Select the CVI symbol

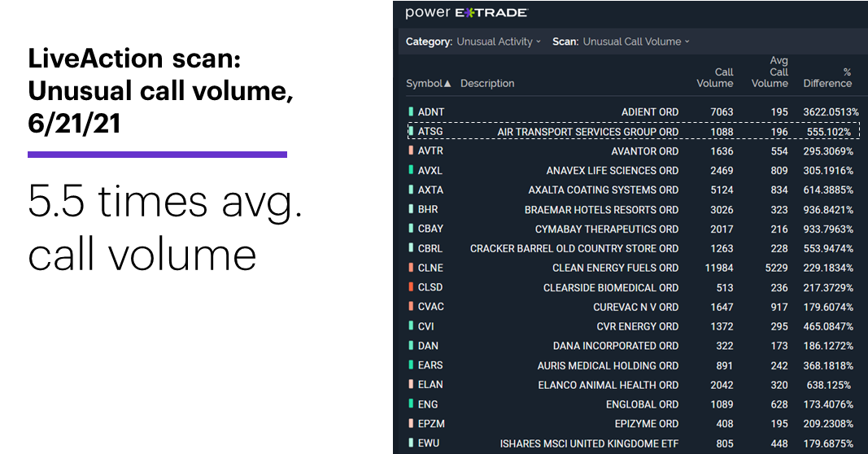[425, 326]
